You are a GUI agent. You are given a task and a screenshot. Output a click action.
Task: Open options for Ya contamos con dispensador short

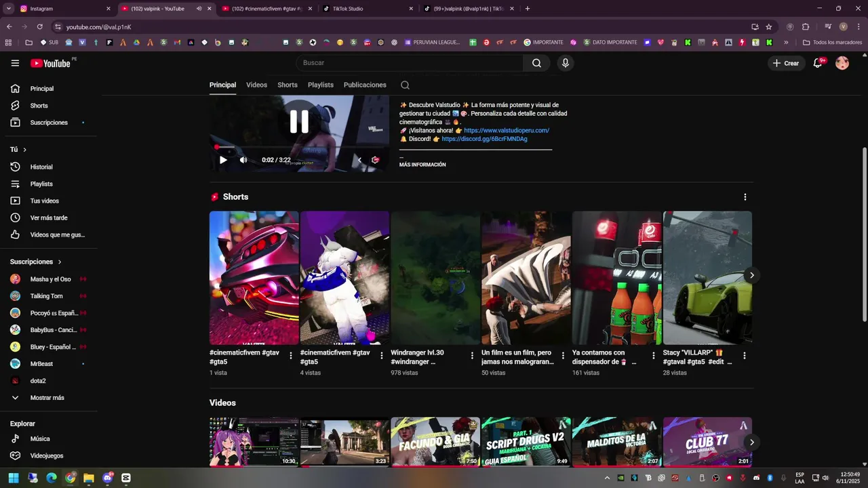(654, 355)
